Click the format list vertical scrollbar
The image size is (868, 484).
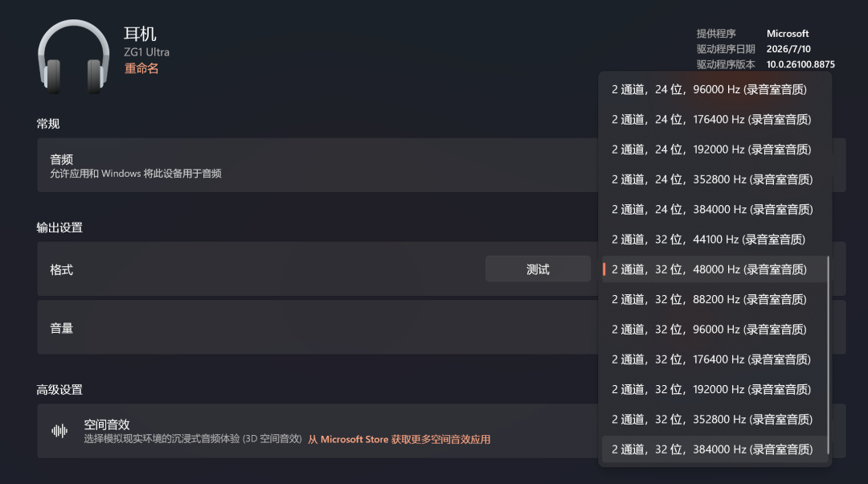click(828, 355)
